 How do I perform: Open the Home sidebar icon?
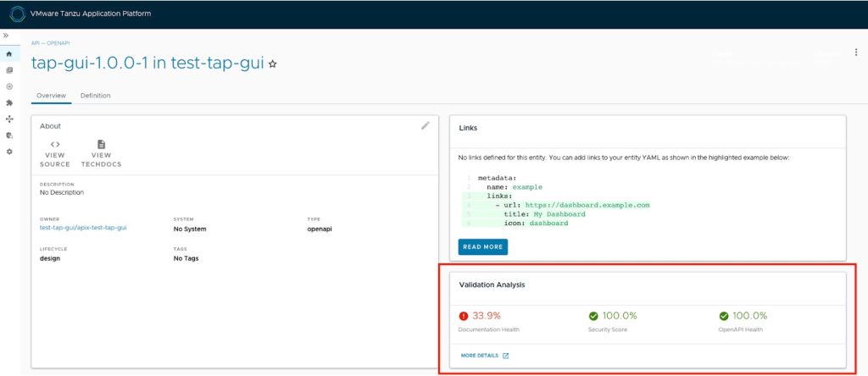8,53
